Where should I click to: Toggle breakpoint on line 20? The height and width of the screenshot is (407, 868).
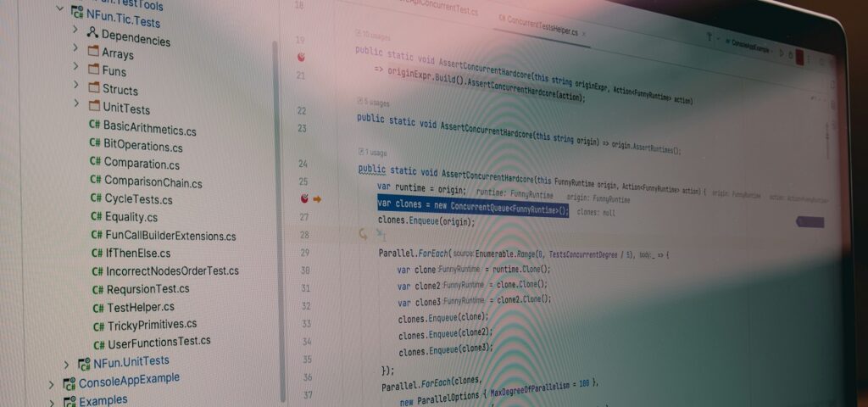click(302, 57)
